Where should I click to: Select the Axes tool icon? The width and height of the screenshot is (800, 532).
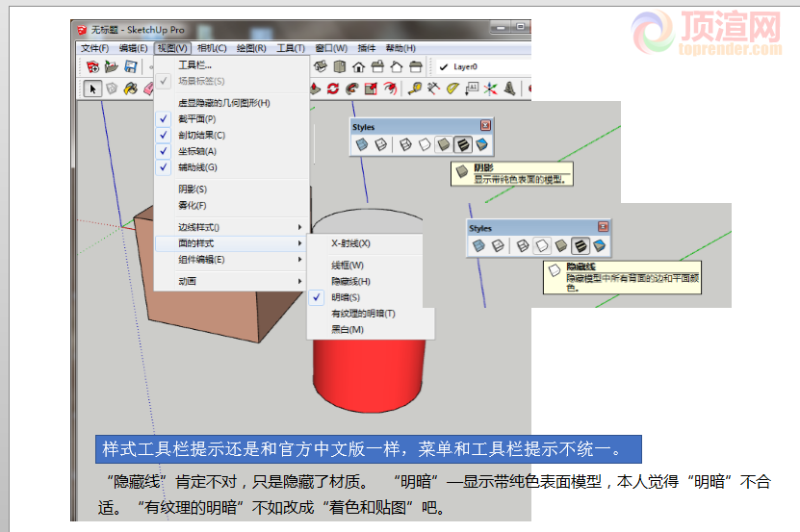coord(490,89)
